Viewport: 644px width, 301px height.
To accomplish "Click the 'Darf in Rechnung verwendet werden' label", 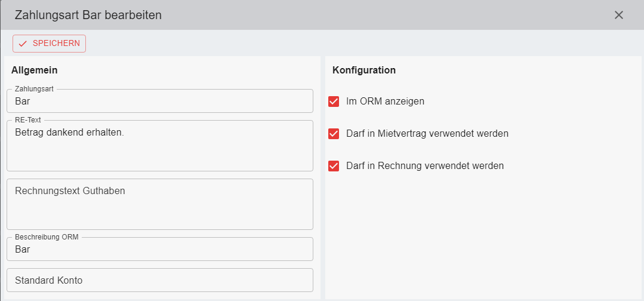I will click(x=424, y=166).
